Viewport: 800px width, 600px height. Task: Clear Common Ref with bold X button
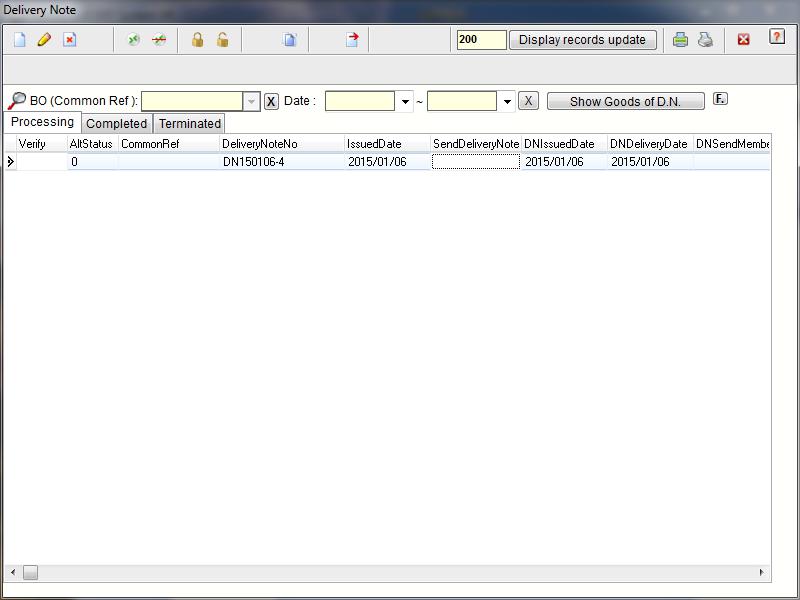[271, 102]
